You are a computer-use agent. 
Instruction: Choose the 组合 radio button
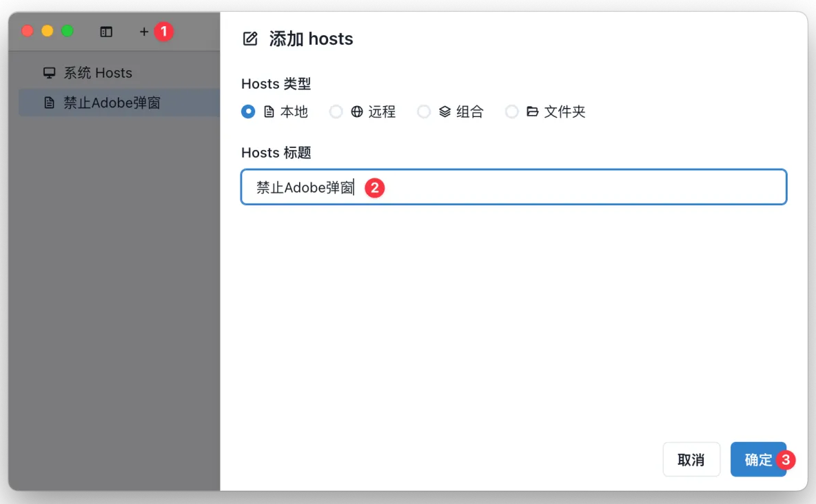(x=424, y=112)
